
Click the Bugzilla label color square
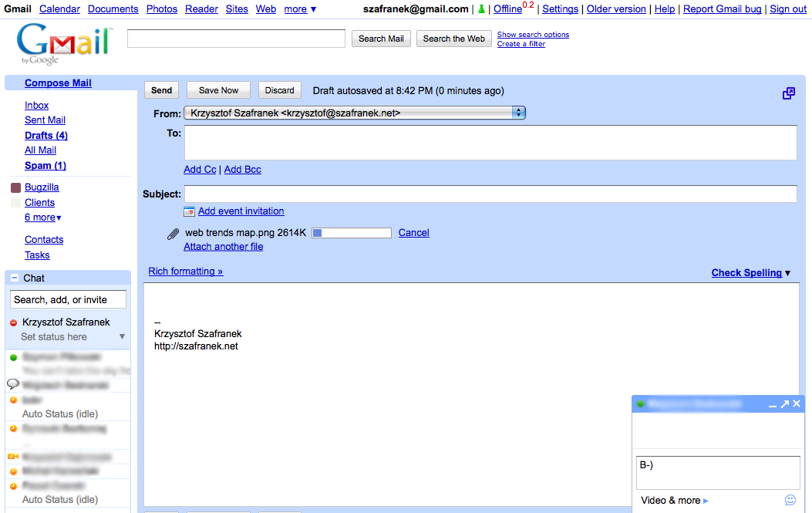15,187
